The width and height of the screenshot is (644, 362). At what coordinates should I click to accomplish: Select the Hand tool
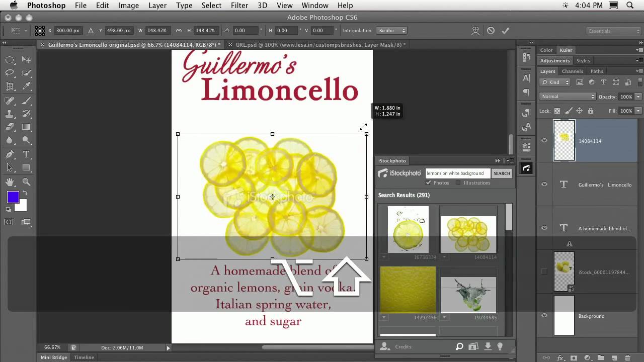coord(10,182)
